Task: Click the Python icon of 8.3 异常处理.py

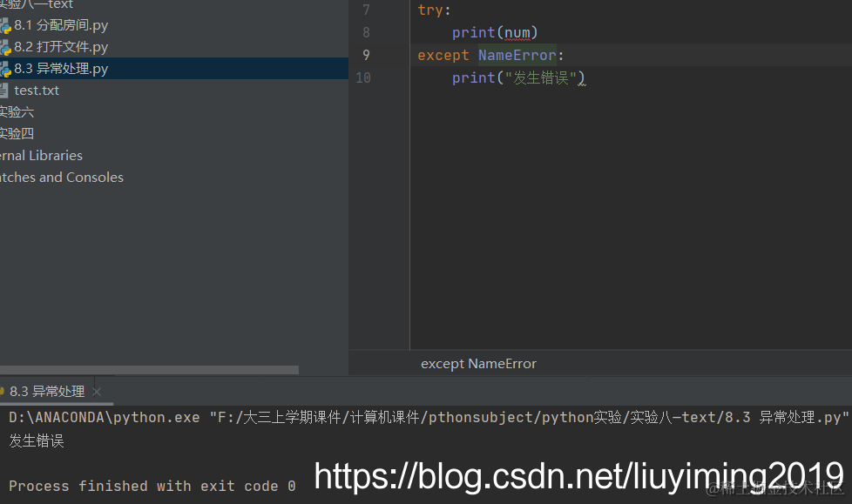Action: coord(5,69)
